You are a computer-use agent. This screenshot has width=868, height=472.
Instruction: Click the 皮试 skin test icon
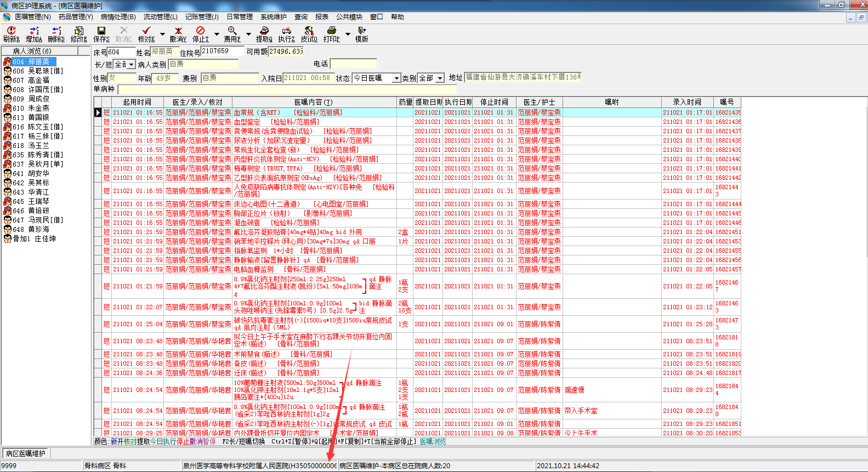[x=309, y=34]
